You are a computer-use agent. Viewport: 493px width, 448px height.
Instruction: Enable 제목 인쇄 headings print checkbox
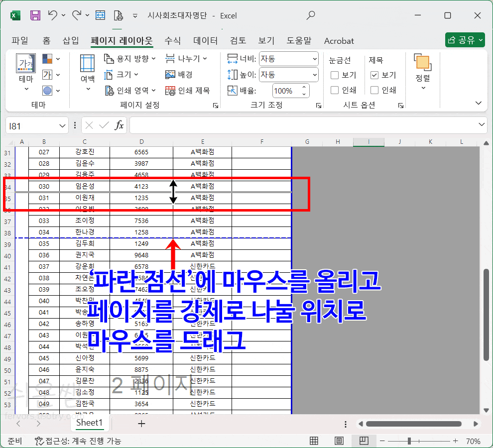coord(374,90)
